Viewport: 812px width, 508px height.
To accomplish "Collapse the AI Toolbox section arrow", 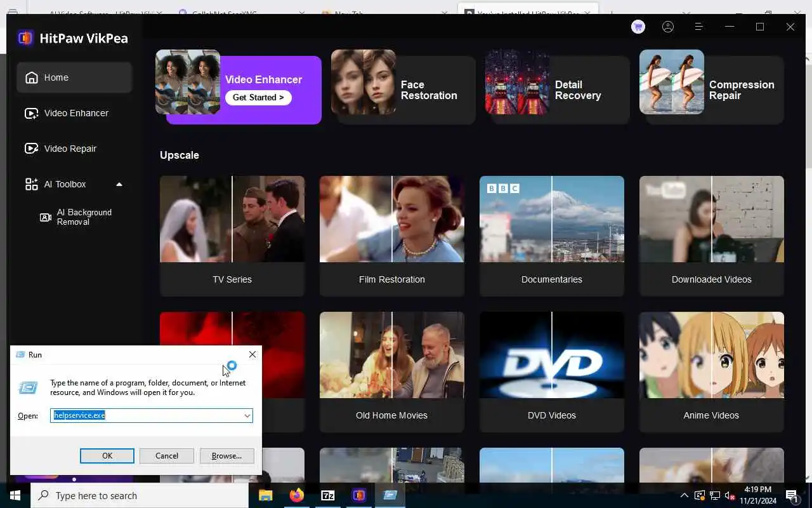I will 119,184.
